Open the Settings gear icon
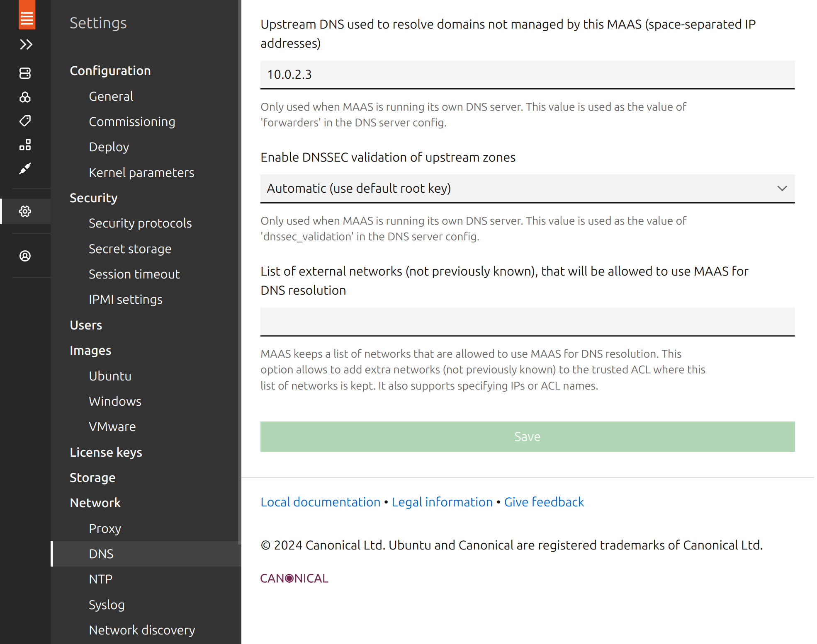 click(25, 211)
